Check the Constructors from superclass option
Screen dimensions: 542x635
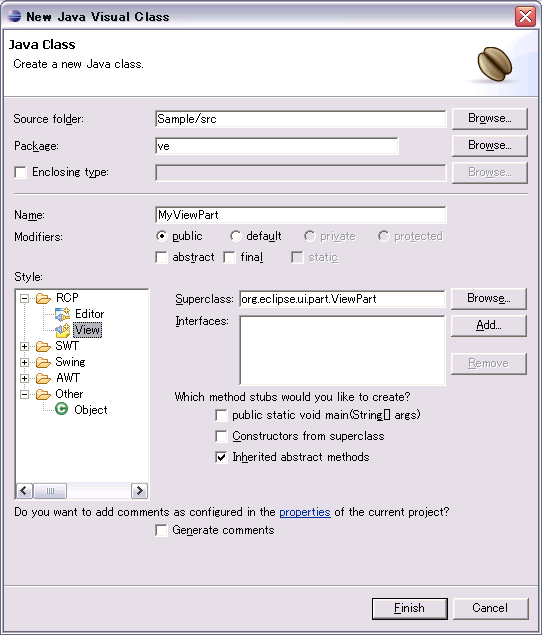click(221, 436)
